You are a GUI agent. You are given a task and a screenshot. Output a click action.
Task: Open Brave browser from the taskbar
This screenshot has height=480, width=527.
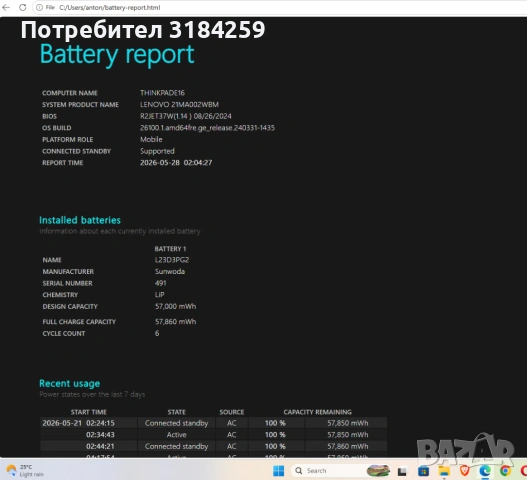point(464,471)
